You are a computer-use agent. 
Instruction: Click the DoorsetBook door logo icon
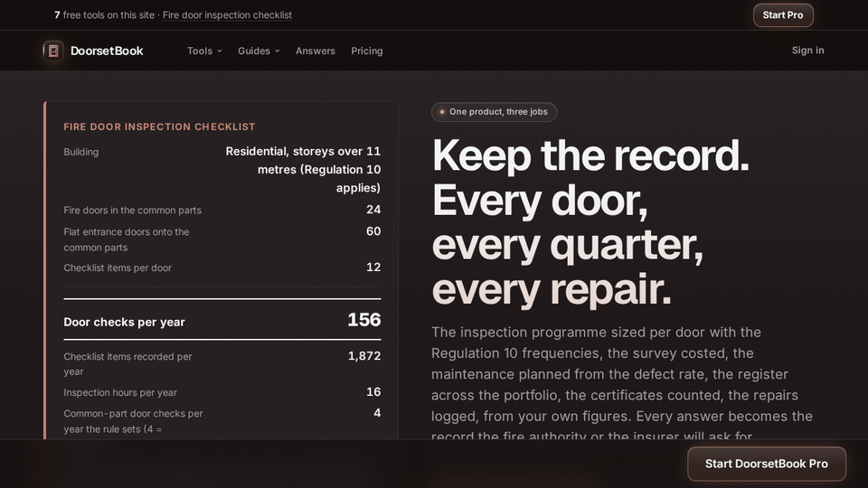(x=53, y=51)
